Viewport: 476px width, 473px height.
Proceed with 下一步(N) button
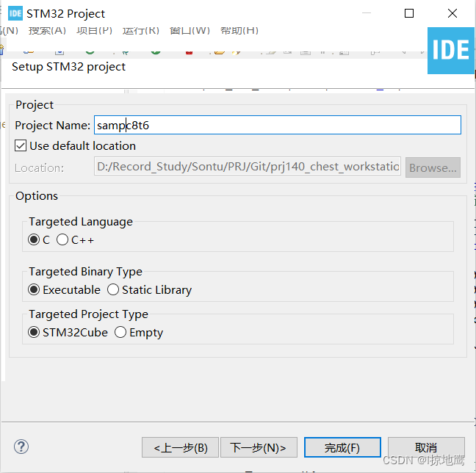coord(259,447)
